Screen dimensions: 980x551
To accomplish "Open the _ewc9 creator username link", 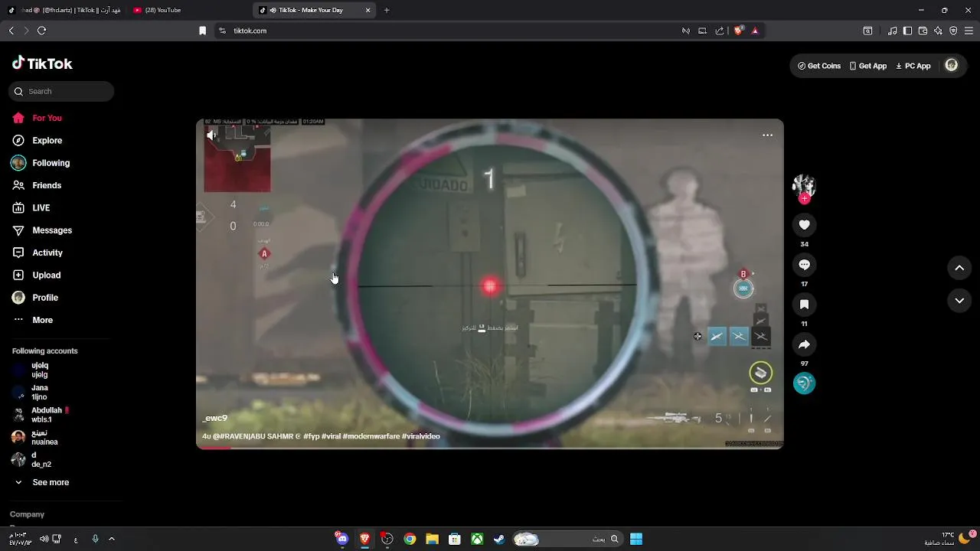I will pyautogui.click(x=215, y=419).
